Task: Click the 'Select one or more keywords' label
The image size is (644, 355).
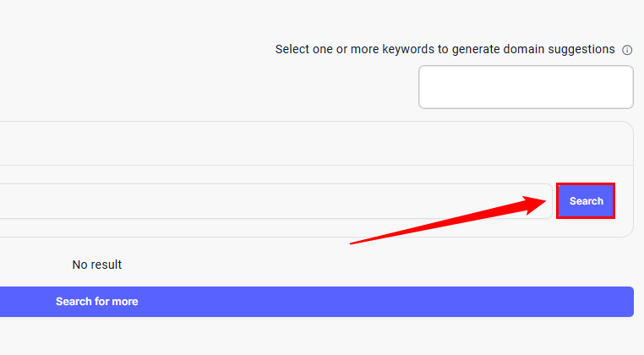Action: pyautogui.click(x=445, y=49)
